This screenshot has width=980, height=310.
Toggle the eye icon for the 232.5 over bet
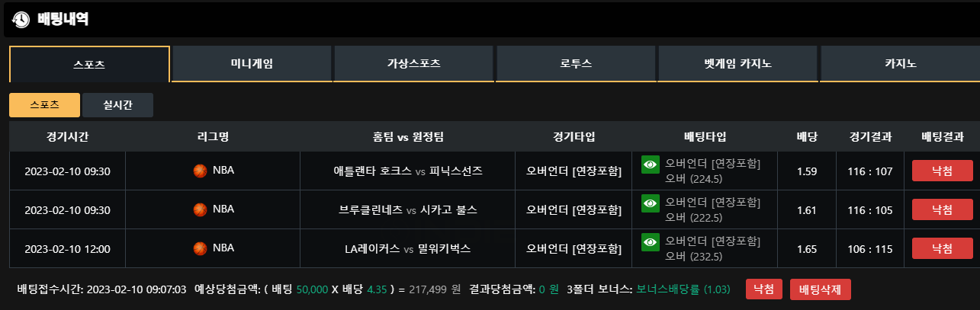[650, 241]
